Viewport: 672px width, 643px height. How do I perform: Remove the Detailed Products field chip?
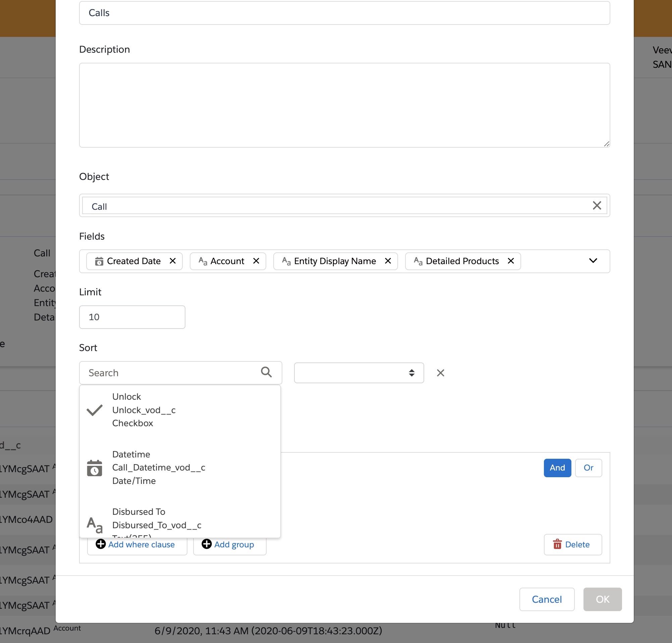coord(511,261)
